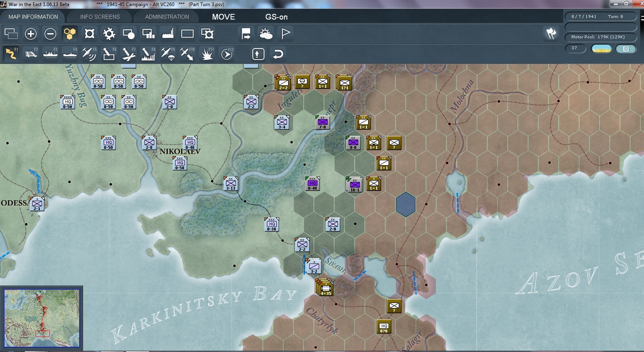Click the GS-on label
The width and height of the screenshot is (644, 352).
click(x=276, y=17)
